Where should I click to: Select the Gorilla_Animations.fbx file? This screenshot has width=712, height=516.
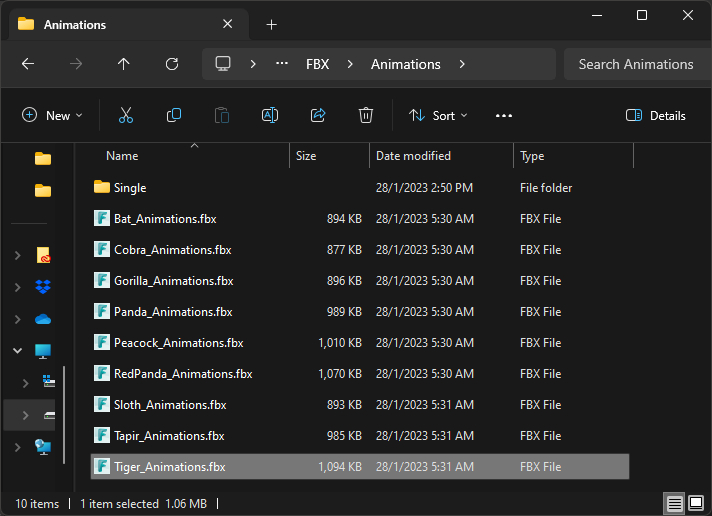pos(173,281)
